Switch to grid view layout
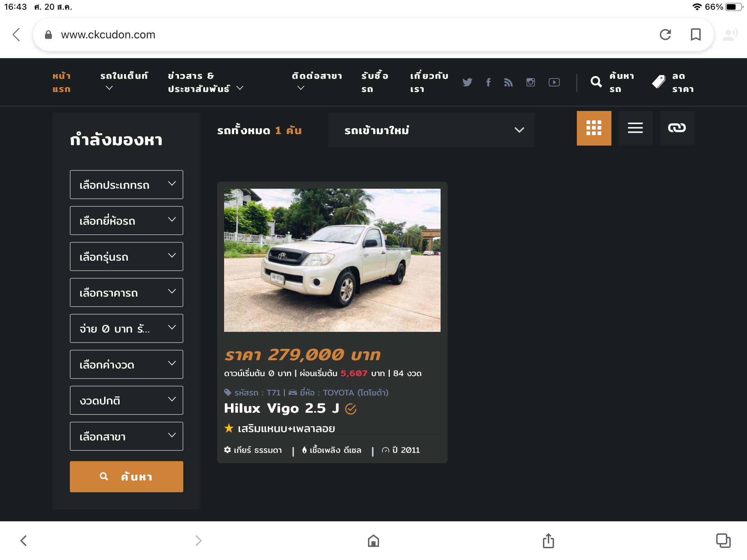Viewport: 747px width, 560px height. [594, 128]
